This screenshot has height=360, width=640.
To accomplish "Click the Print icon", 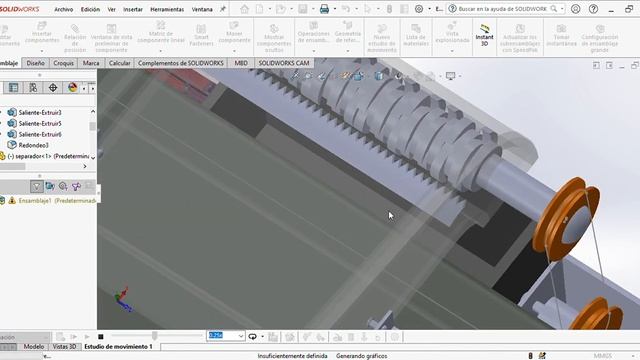I will (x=324, y=9).
